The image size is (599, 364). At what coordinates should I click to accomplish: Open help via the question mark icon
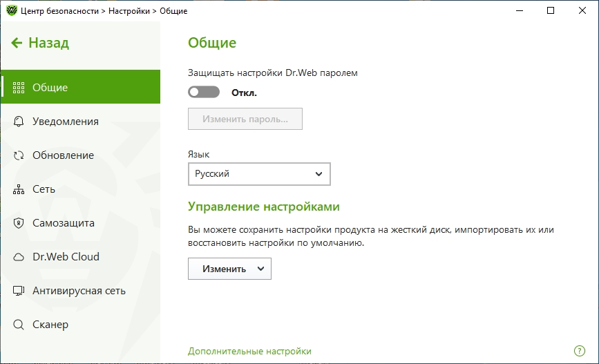580,351
